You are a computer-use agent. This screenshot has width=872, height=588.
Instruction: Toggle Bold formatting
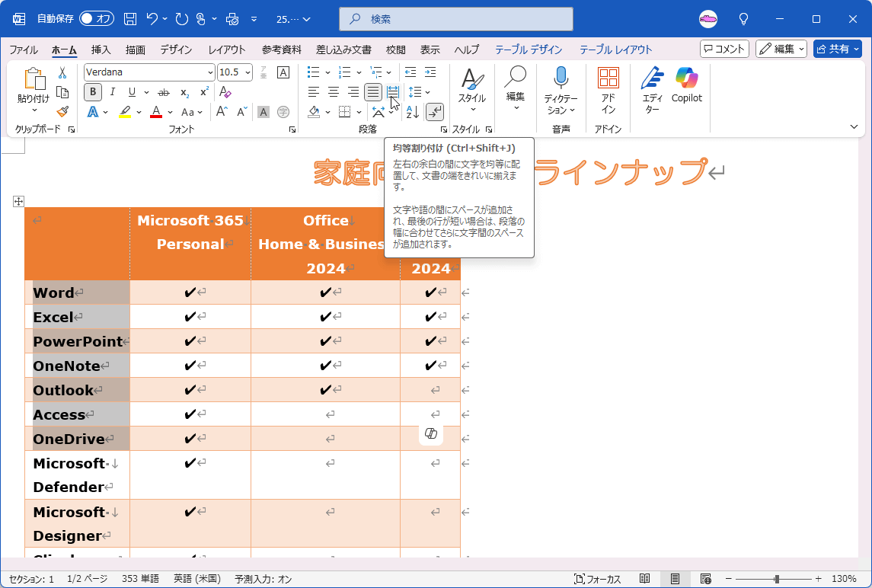coord(93,92)
